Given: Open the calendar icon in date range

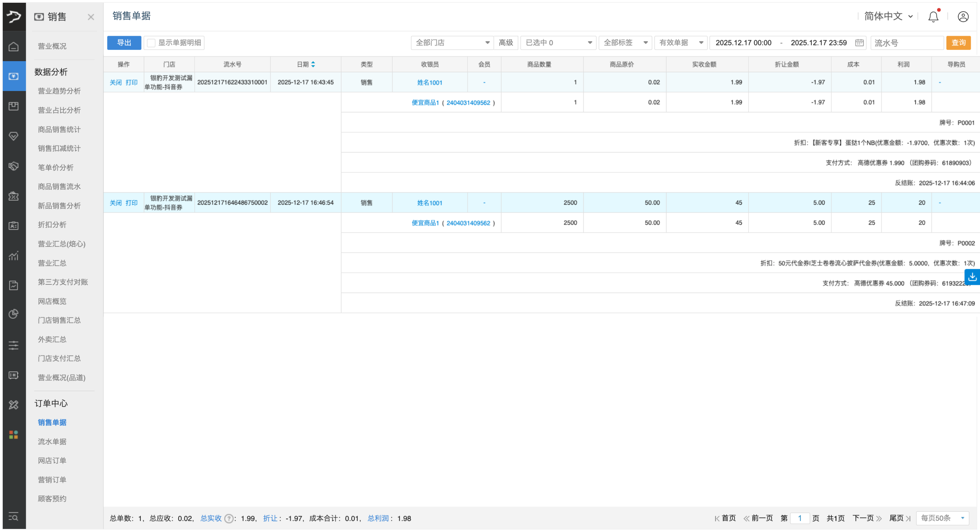Looking at the screenshot, I should [859, 43].
